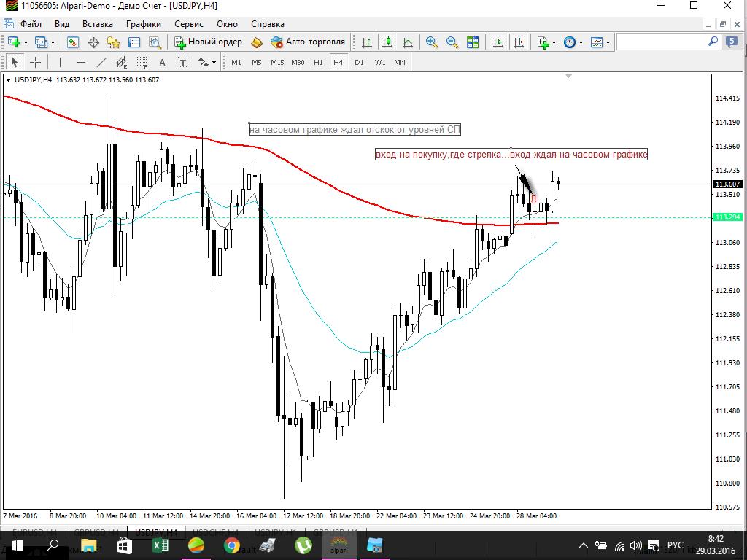747x560 pixels.
Task: Draw a vertical line
Action: click(x=60, y=63)
